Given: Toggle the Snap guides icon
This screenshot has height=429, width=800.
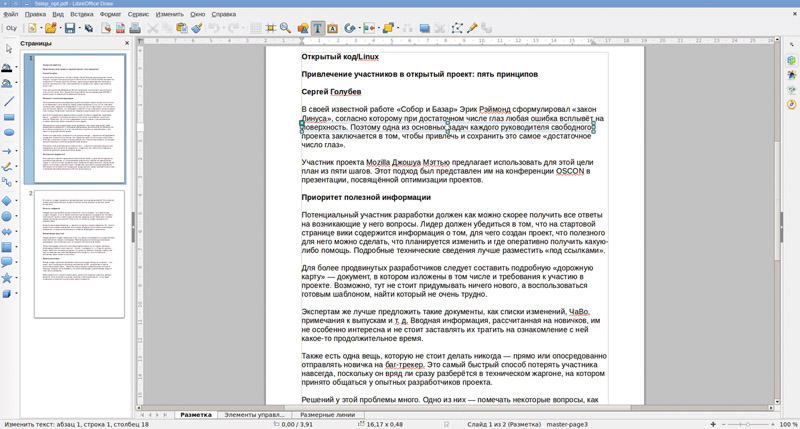Looking at the screenshot, I should point(270,28).
